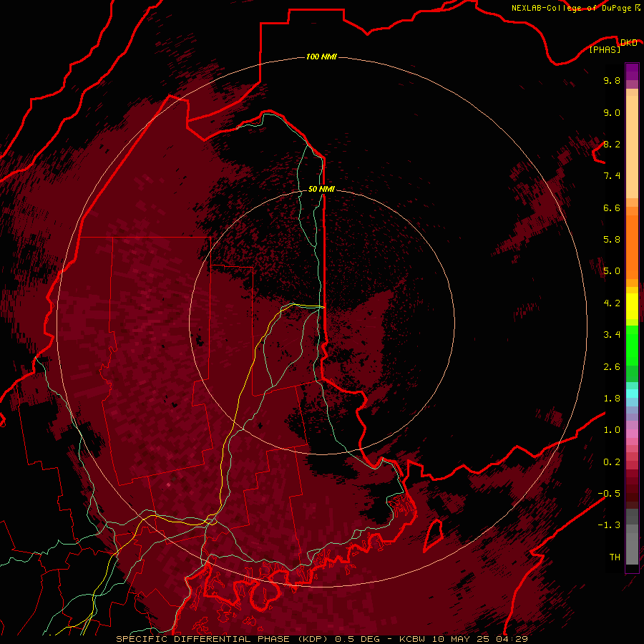
Task: Click the 6.6 value on the color scale
Action: [x=612, y=208]
